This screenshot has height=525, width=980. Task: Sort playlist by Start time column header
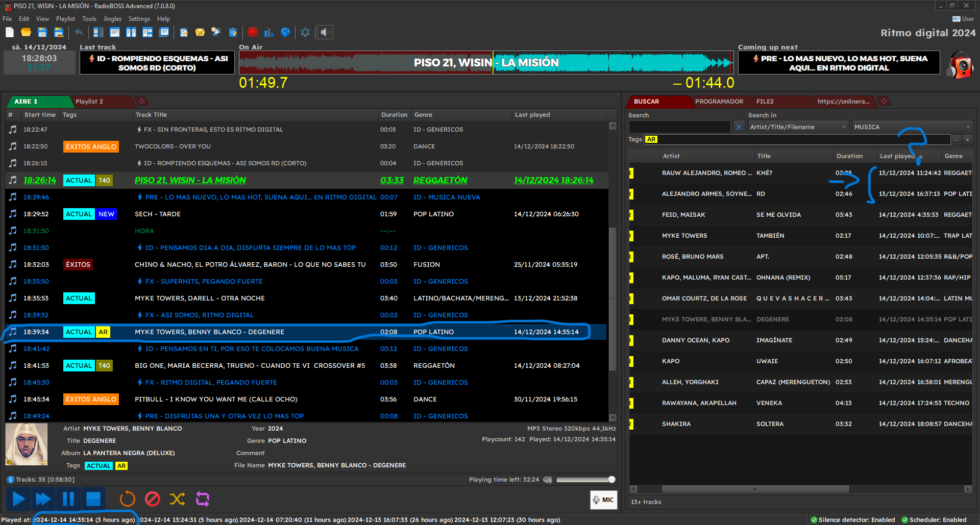point(40,115)
